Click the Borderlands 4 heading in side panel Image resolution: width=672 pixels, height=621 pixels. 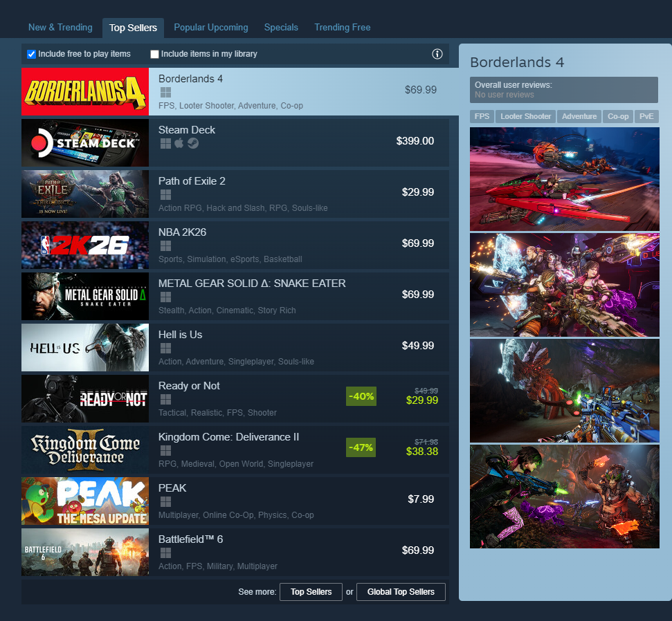(x=517, y=62)
